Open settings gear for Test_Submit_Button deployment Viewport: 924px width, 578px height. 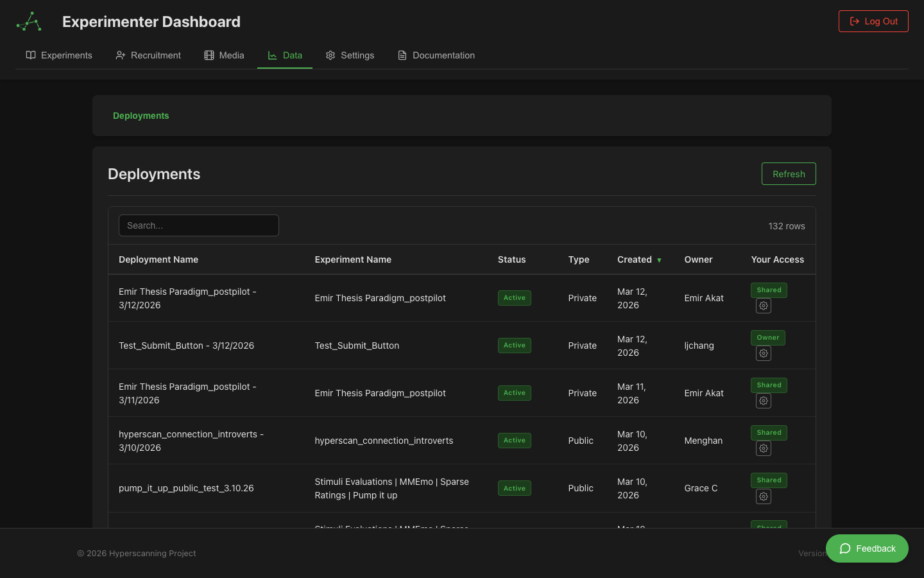764,353
